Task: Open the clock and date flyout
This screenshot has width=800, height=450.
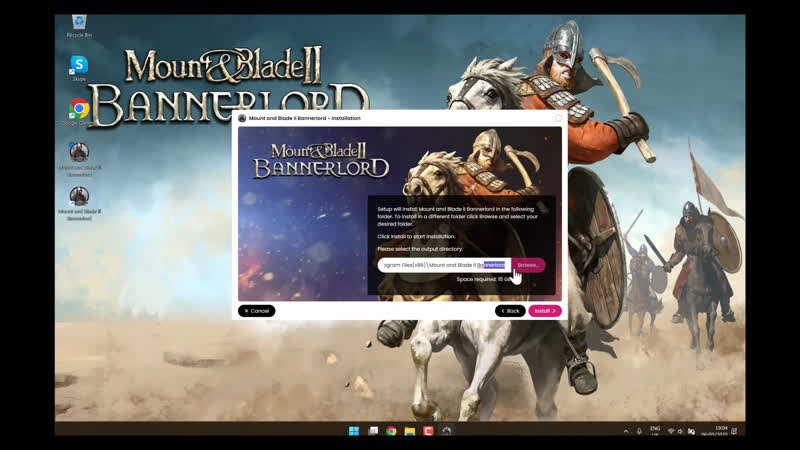Action: click(x=714, y=431)
